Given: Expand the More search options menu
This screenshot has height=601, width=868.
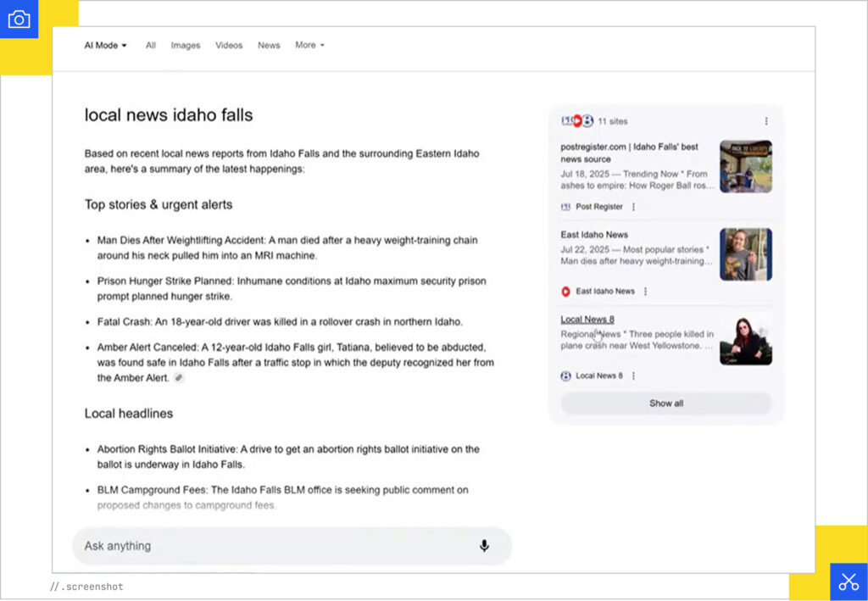Looking at the screenshot, I should (x=309, y=45).
